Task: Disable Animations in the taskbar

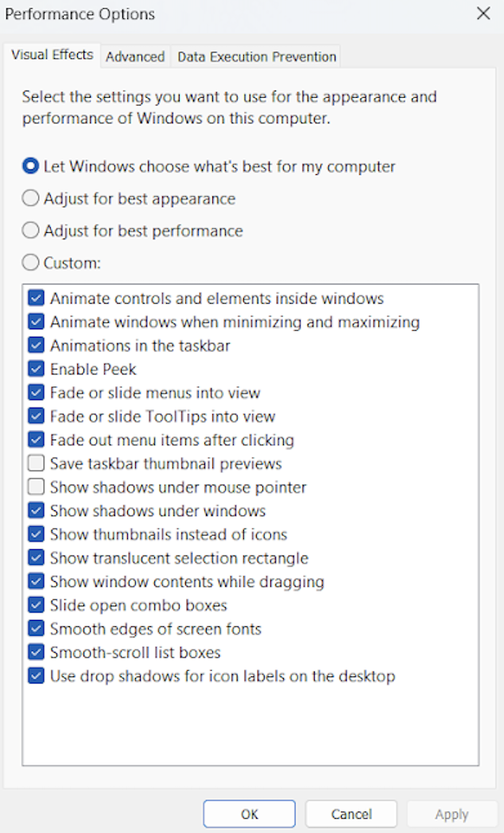Action: 36,345
